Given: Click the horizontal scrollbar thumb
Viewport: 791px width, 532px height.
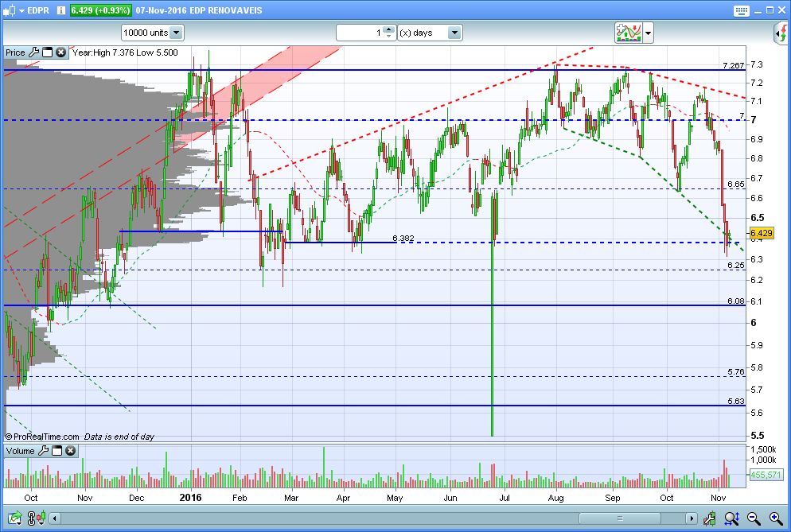Looking at the screenshot, I should 620,518.
